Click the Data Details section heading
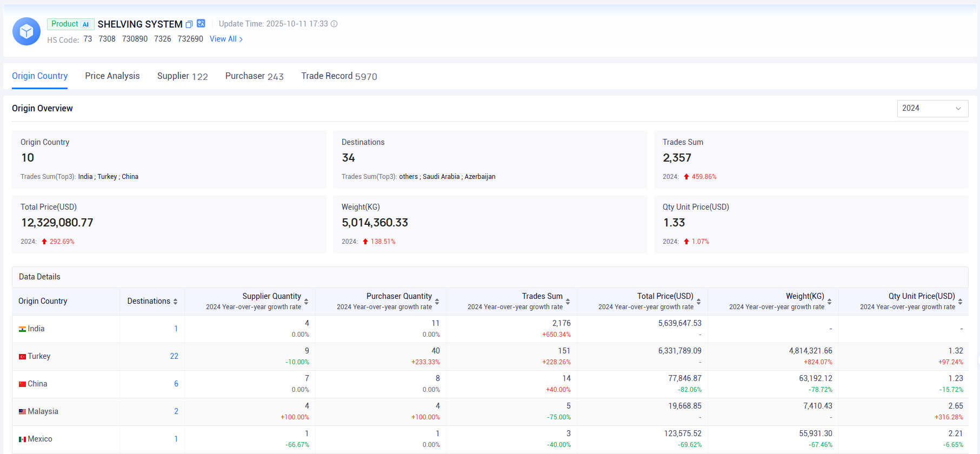980x454 pixels. [39, 277]
